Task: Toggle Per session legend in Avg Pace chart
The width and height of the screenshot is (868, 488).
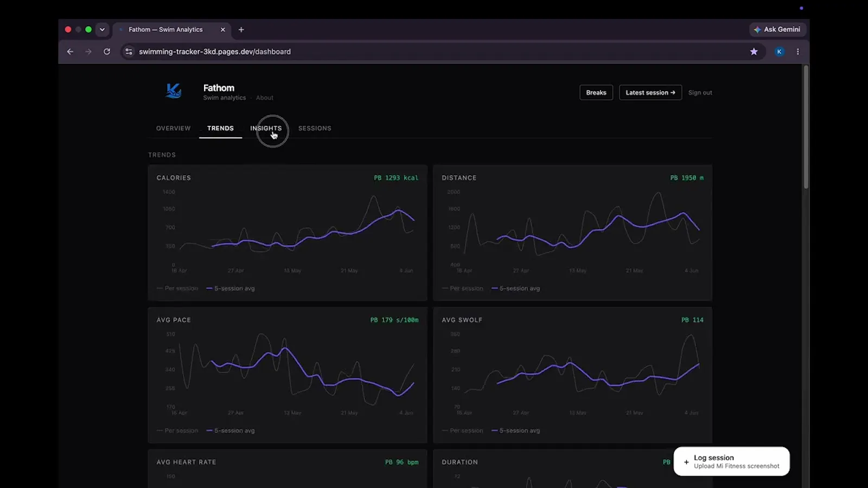Action: (x=177, y=431)
